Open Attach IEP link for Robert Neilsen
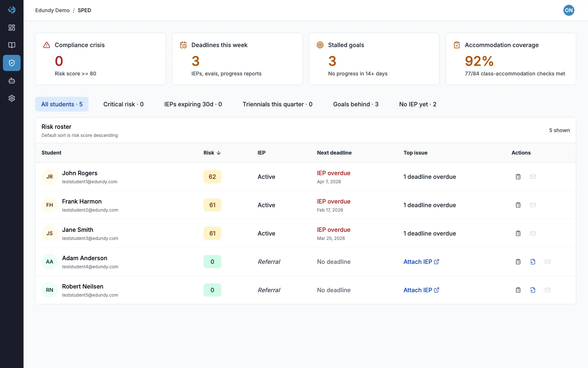This screenshot has height=368, width=588. pyautogui.click(x=421, y=290)
